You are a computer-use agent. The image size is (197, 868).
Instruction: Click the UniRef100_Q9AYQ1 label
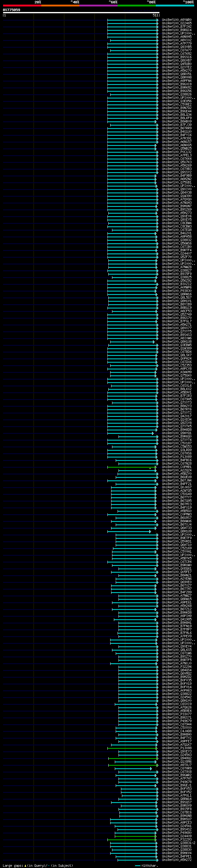point(176,433)
